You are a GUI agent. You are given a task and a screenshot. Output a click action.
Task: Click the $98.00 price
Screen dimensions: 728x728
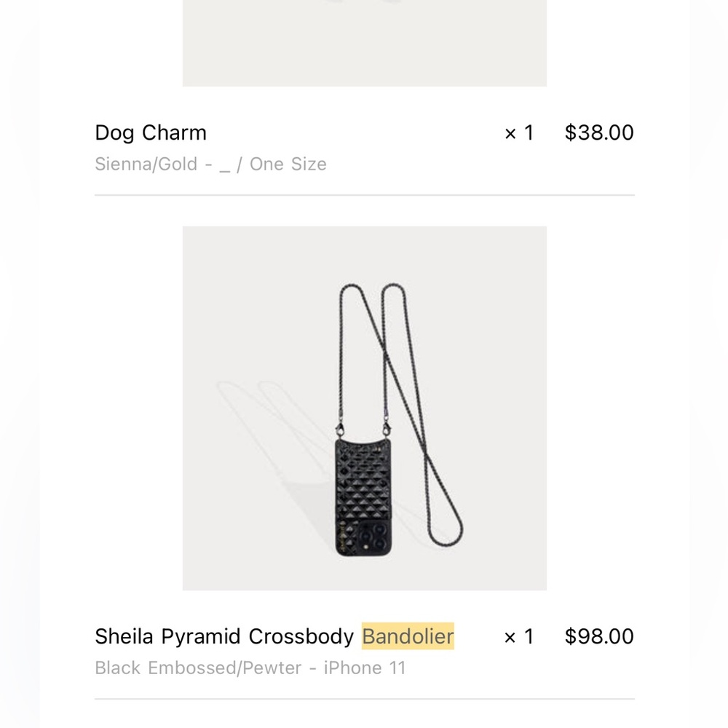599,636
